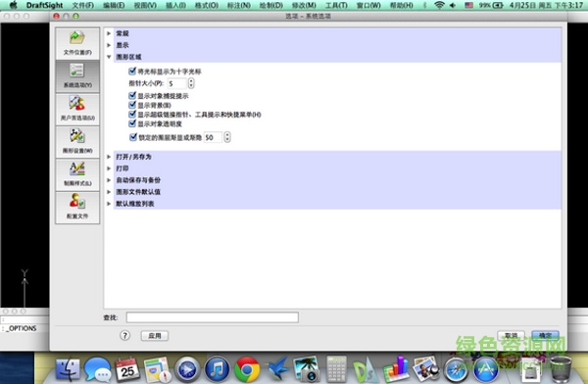Viewport: 588px width, 384px height.
Task: Select the 系统选项 (System Options) category
Action: pyautogui.click(x=77, y=76)
